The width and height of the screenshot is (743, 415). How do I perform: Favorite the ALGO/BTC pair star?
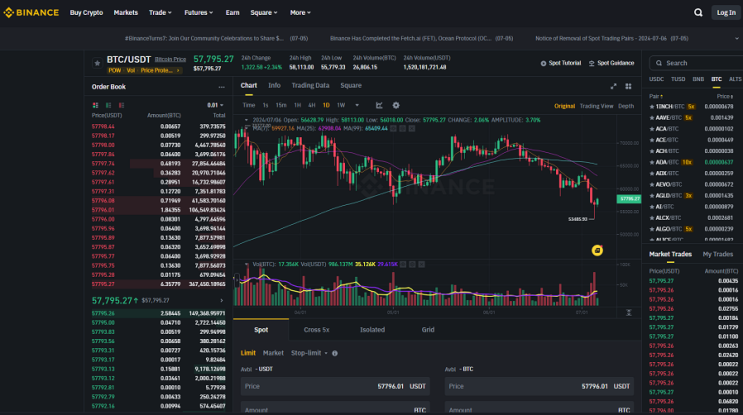(x=652, y=229)
